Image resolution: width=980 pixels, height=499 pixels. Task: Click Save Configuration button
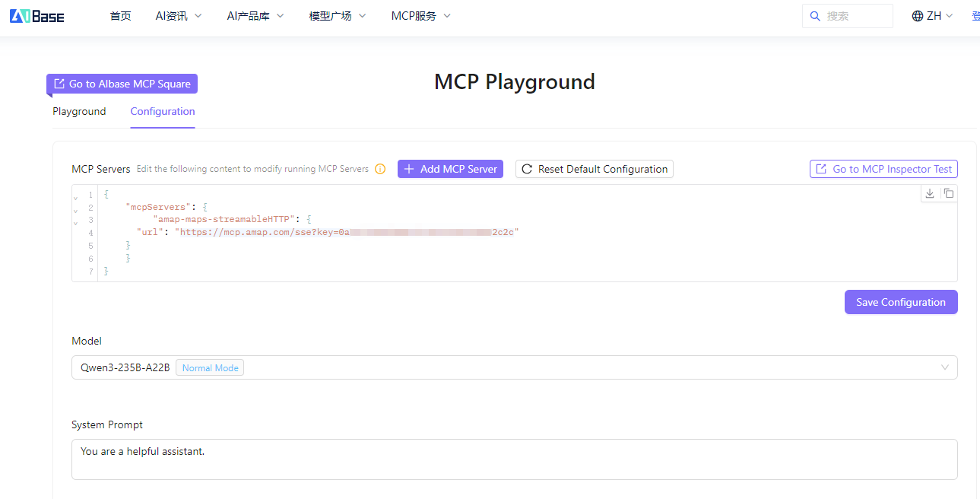tap(901, 302)
